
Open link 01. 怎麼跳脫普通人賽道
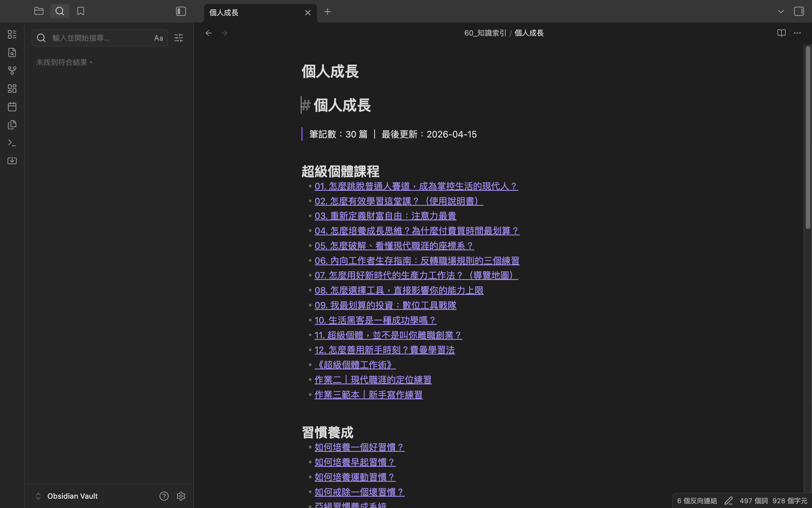click(416, 186)
